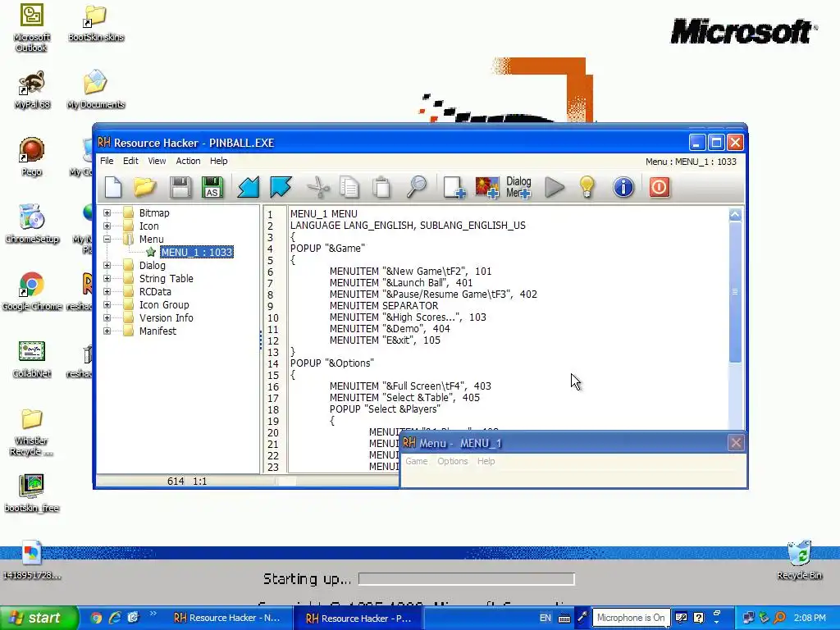Click the Internet Explorer quick launch icon
840x630 pixels.
(x=115, y=618)
